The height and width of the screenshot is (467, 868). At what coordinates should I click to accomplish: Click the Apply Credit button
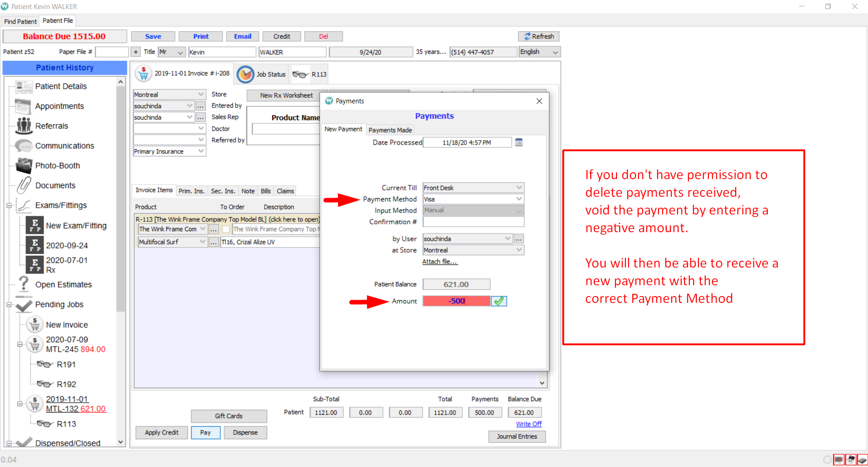click(x=161, y=432)
